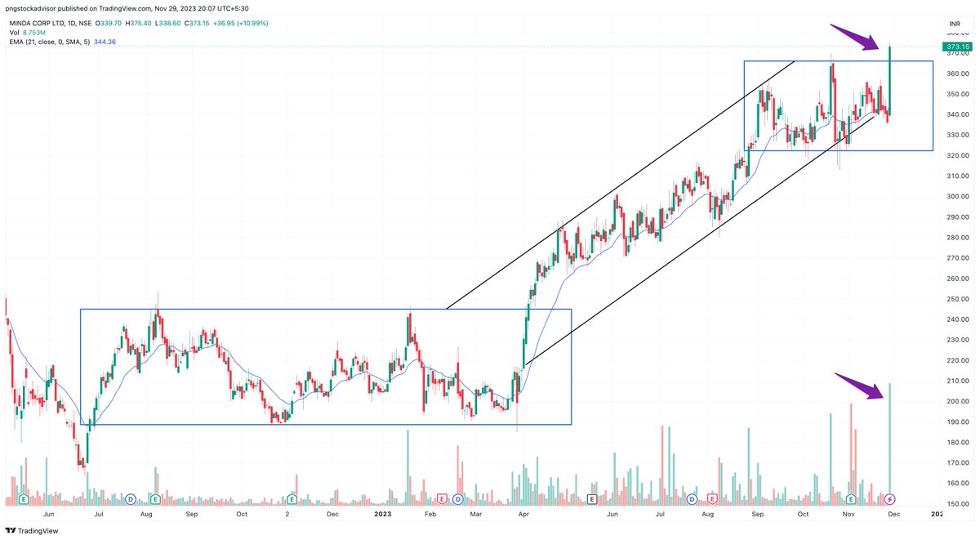Click the red earnings marker at Aug 2023
Viewport: 980px width, 540px height.
713,498
